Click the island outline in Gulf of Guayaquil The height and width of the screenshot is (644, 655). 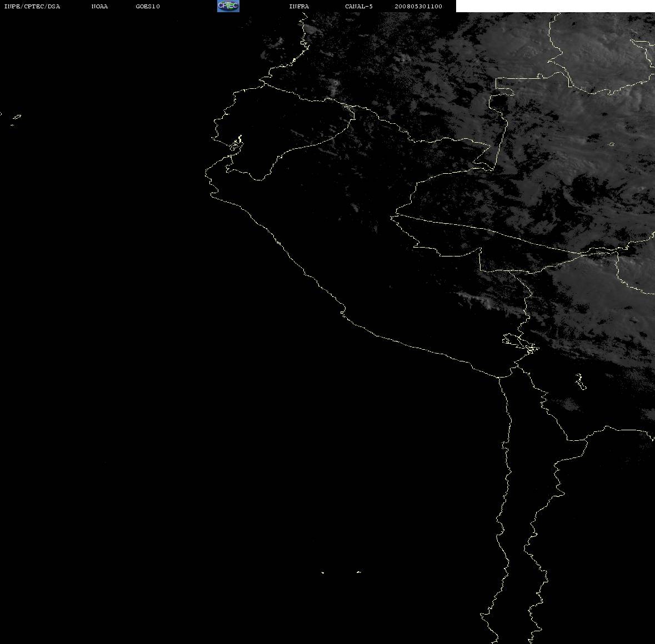pyautogui.click(x=237, y=144)
